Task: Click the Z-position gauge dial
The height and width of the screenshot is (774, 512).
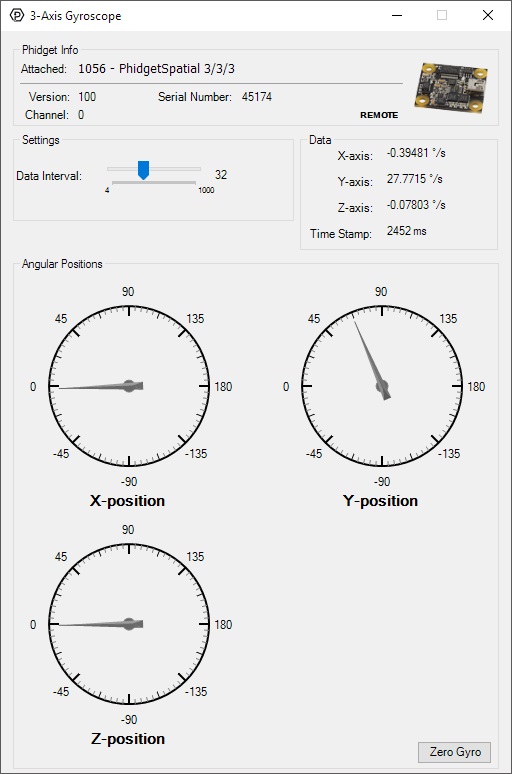Action: pyautogui.click(x=129, y=624)
